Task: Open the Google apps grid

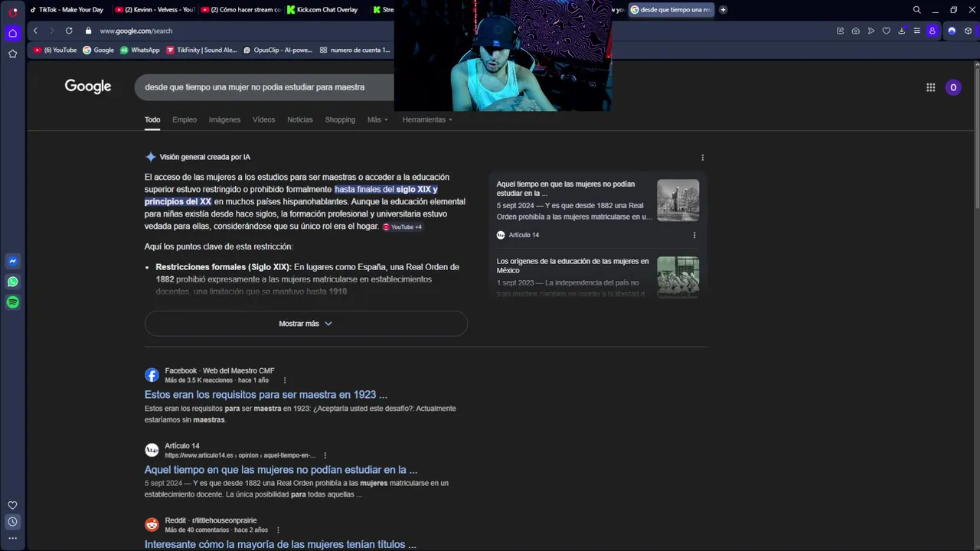Action: (930, 87)
